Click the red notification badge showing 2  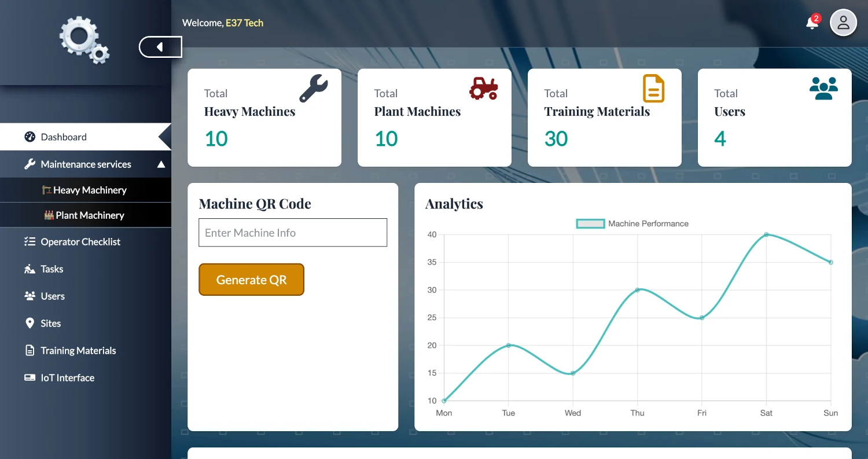[x=816, y=19]
